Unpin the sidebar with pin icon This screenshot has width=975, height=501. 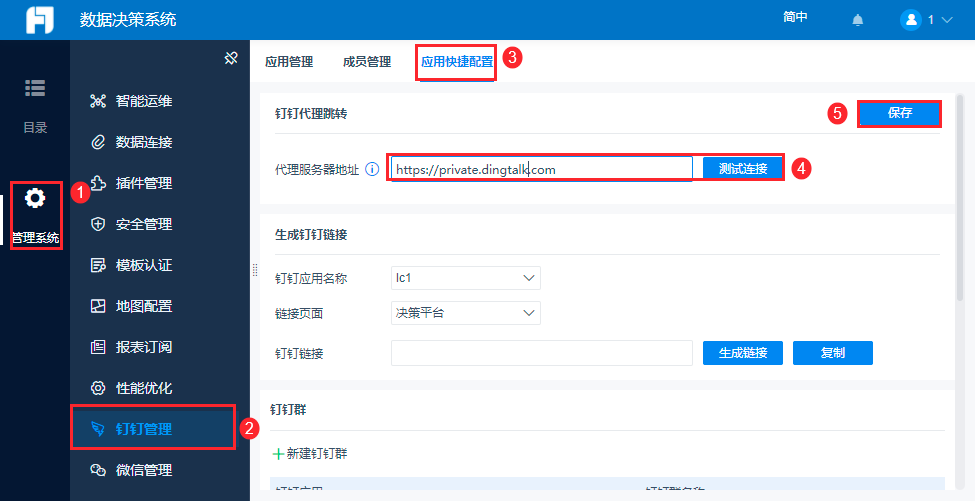231,58
